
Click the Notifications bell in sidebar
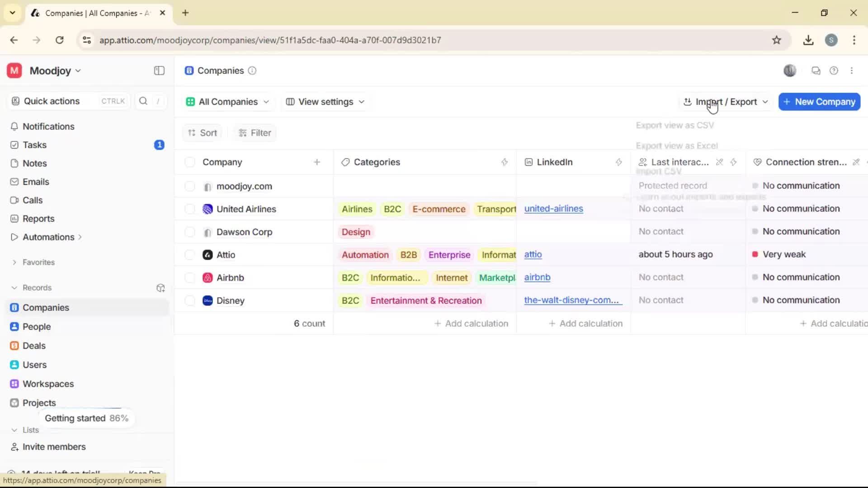coord(14,127)
